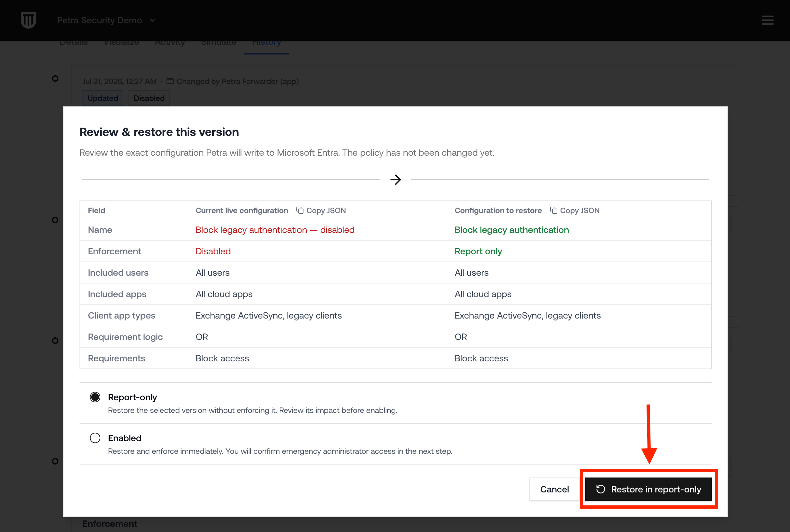Click 'Changed by Petra Forwarder (app)' text

[x=238, y=81]
